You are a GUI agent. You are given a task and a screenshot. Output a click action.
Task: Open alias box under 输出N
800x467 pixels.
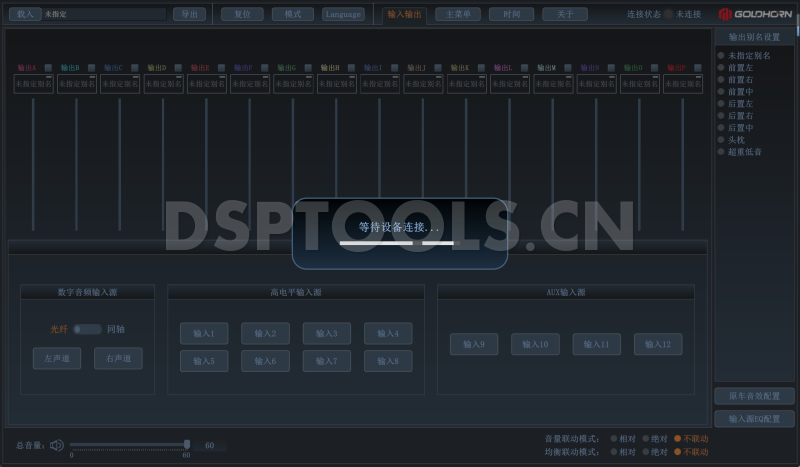596,84
